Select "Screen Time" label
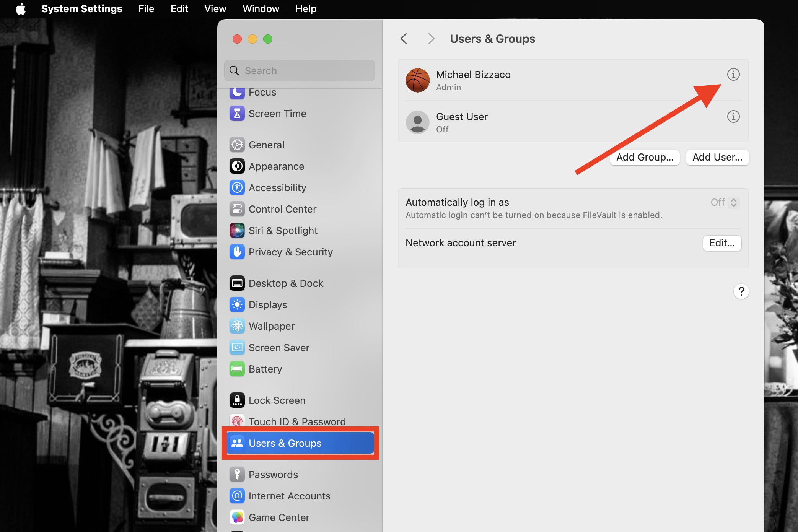 click(277, 114)
